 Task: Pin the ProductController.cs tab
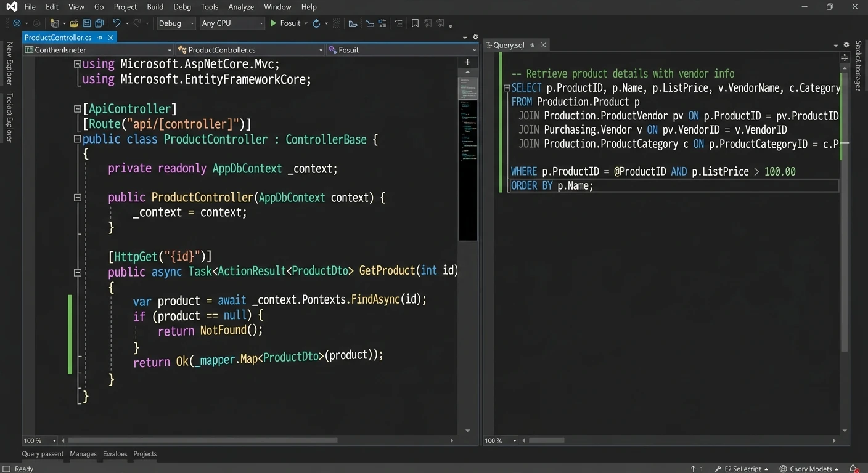point(100,38)
